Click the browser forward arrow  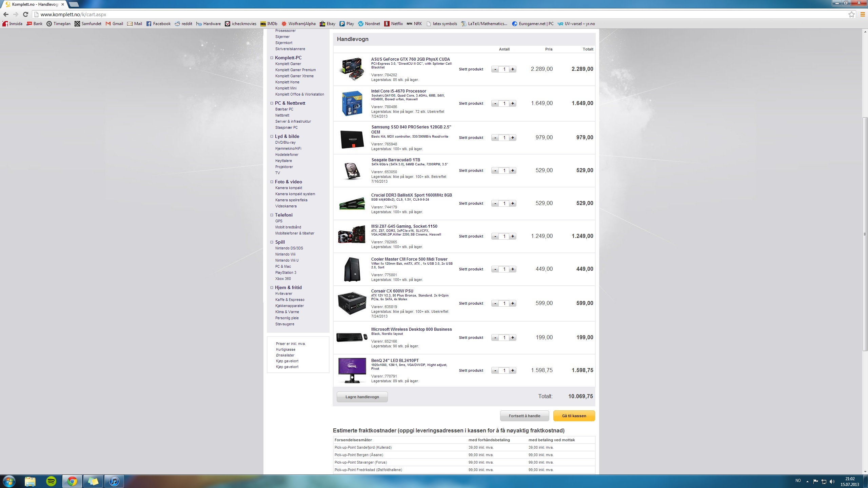[x=16, y=15]
